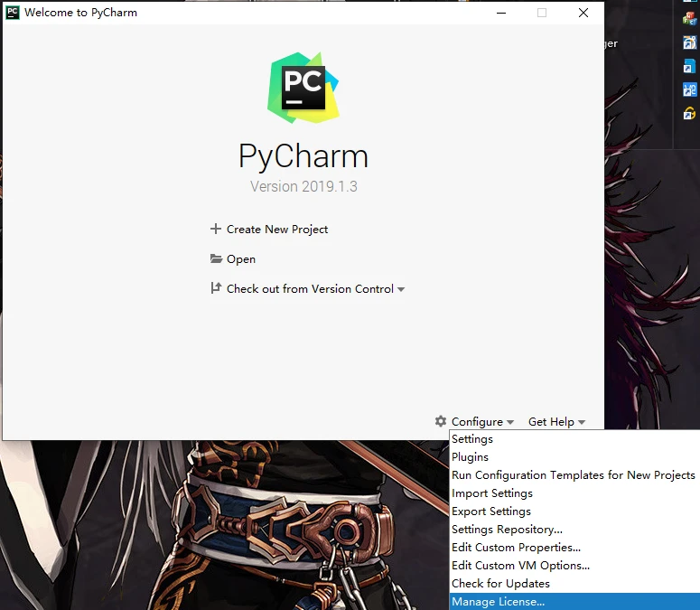Open Run Configuration Templates for New Projects
Image resolution: width=700 pixels, height=610 pixels.
[573, 475]
